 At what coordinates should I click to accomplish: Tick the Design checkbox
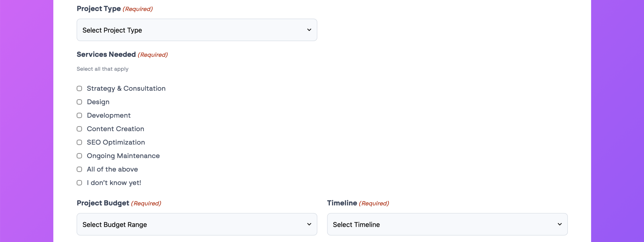pos(79,102)
